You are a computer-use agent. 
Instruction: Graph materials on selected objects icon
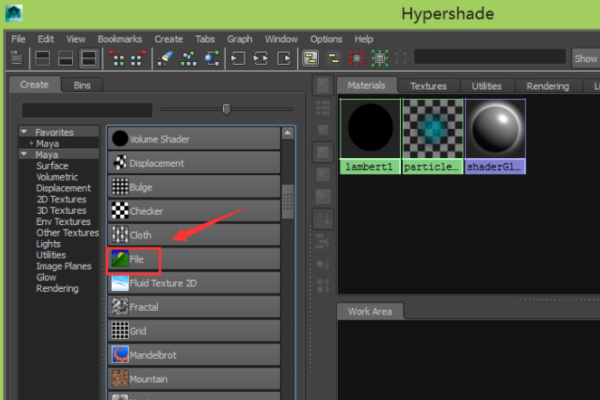212,59
